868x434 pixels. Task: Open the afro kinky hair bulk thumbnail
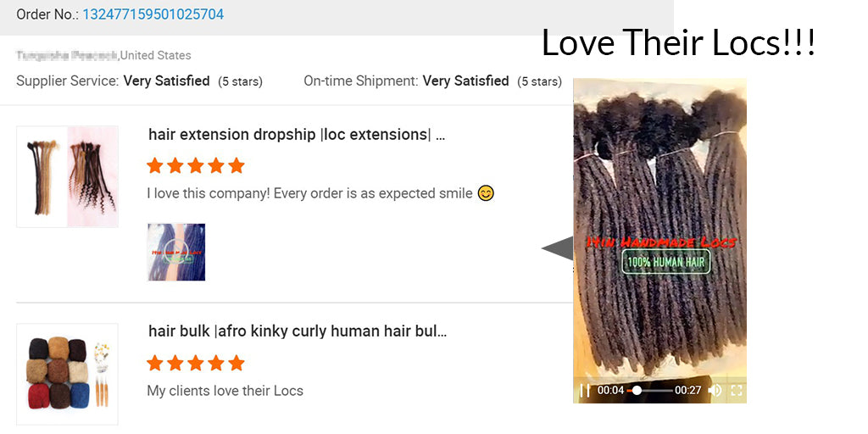(x=67, y=374)
